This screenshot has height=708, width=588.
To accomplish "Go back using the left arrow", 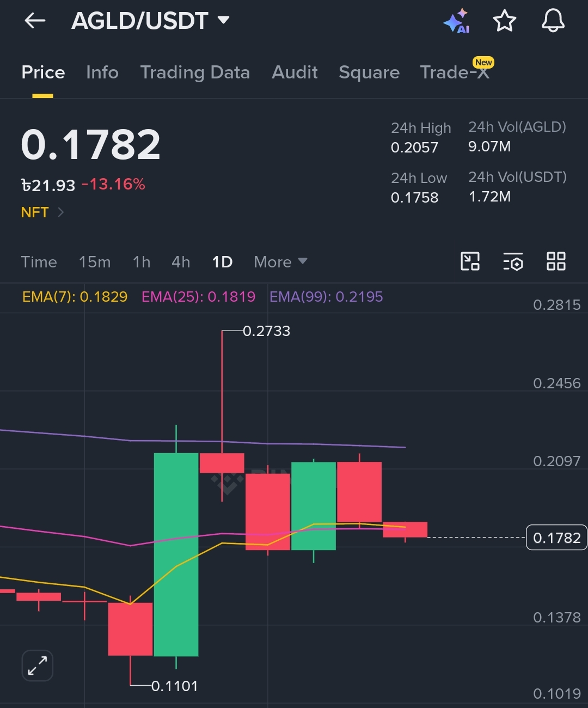I will click(35, 21).
